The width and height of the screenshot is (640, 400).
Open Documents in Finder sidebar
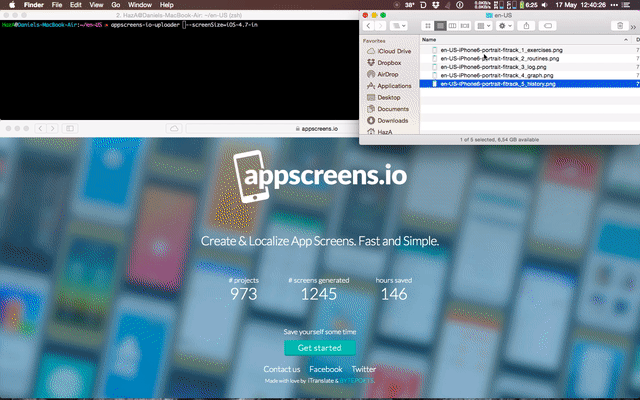click(388, 109)
